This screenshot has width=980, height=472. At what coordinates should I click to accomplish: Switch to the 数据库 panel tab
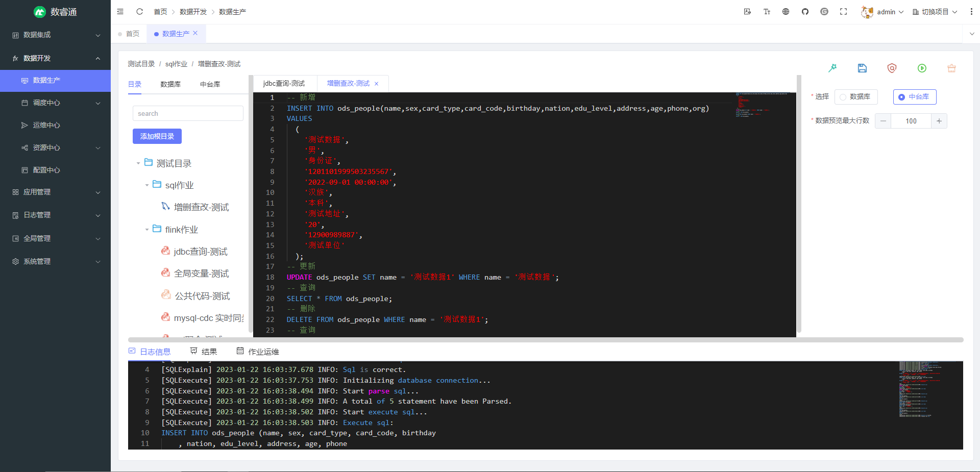tap(170, 84)
